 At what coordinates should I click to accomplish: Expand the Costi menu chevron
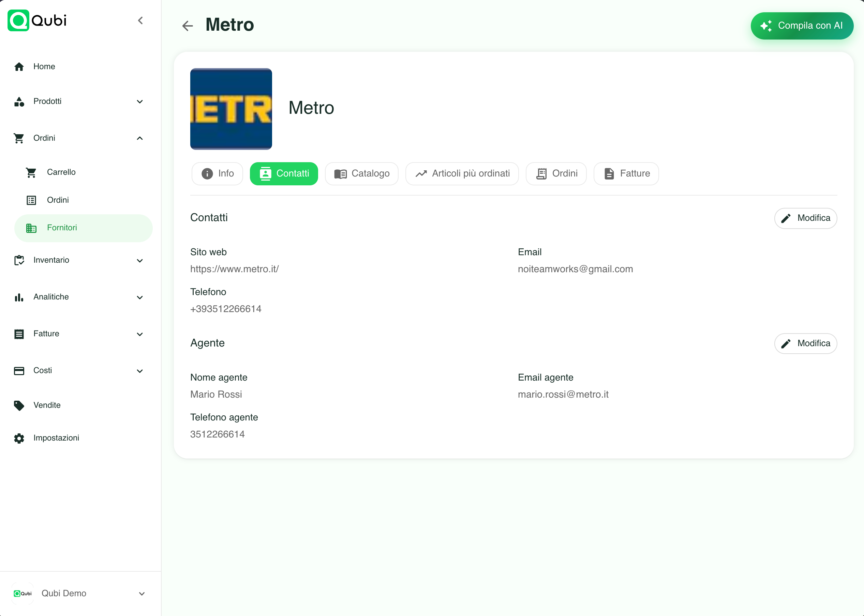140,371
